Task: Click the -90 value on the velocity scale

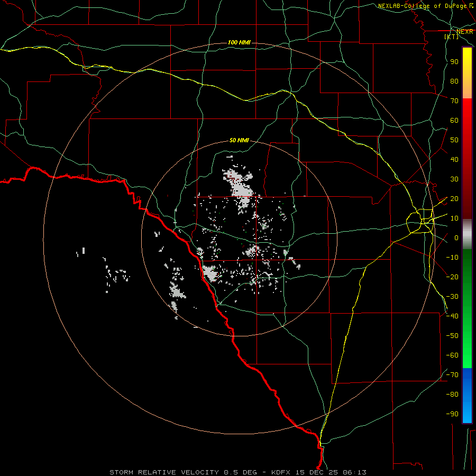Action: point(452,414)
